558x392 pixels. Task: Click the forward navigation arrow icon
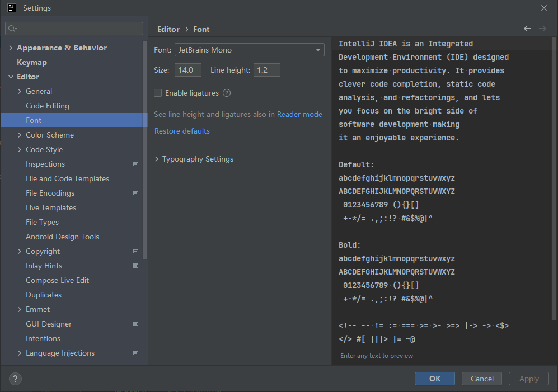click(542, 29)
